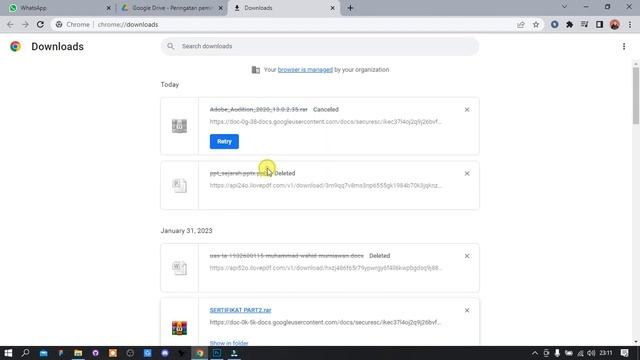The height and width of the screenshot is (360, 640).
Task: Focus the Search downloads field
Action: 320,46
